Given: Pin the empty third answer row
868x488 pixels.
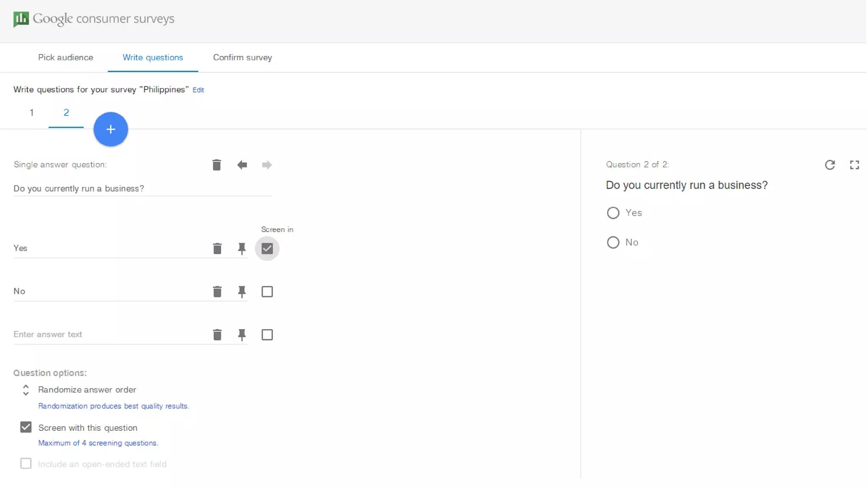Looking at the screenshot, I should 242,335.
